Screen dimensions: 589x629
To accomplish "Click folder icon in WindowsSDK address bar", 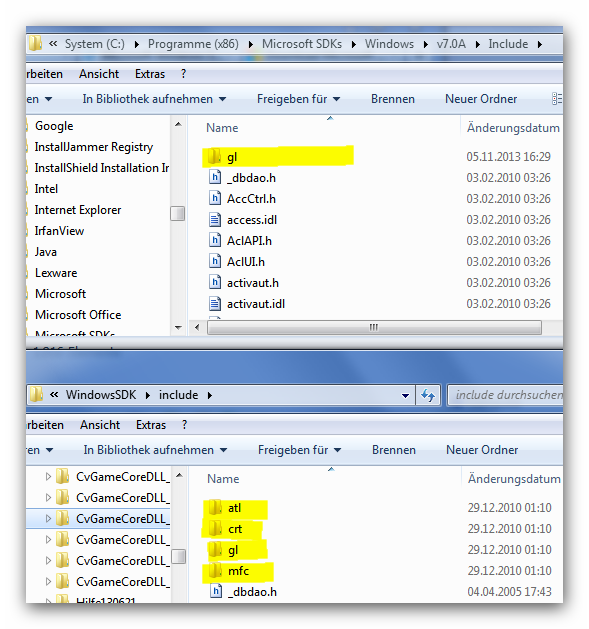I will point(36,395).
